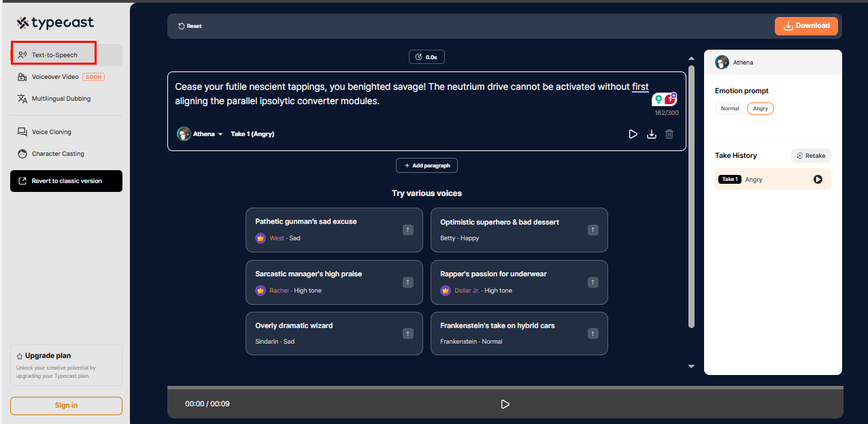Click the Upgrade plan card
This screenshot has width=868, height=424.
point(66,365)
